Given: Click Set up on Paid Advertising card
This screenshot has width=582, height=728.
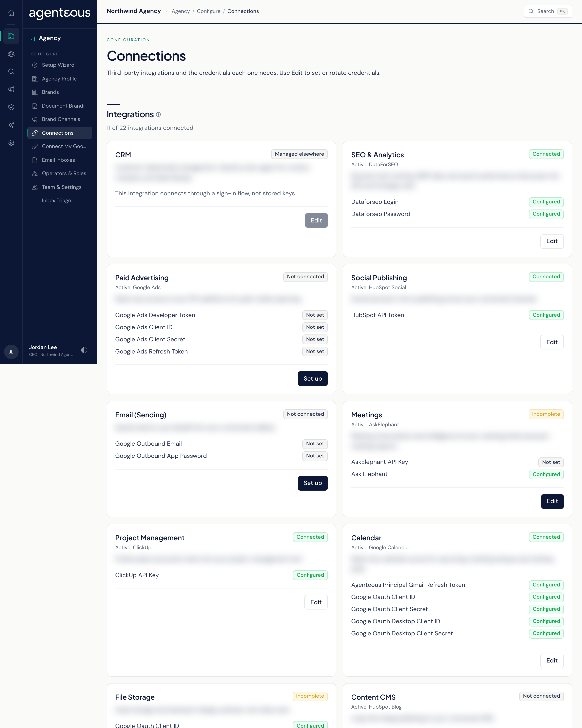Looking at the screenshot, I should pyautogui.click(x=312, y=379).
